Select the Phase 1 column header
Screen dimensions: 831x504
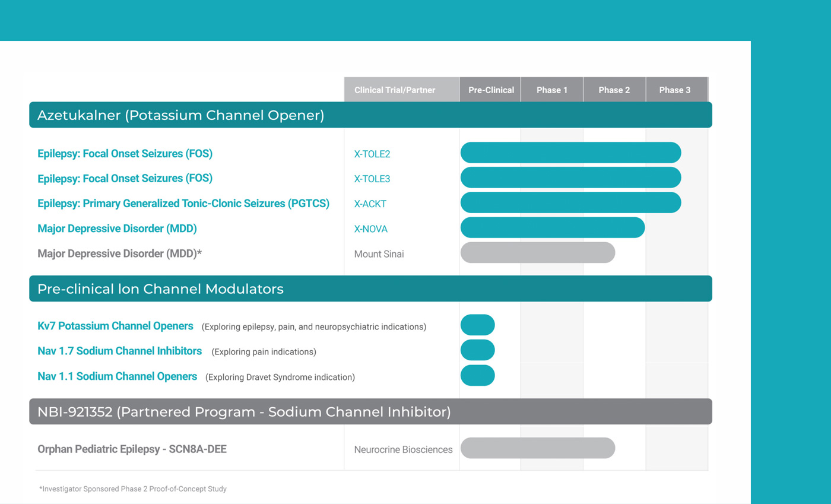[x=552, y=90]
